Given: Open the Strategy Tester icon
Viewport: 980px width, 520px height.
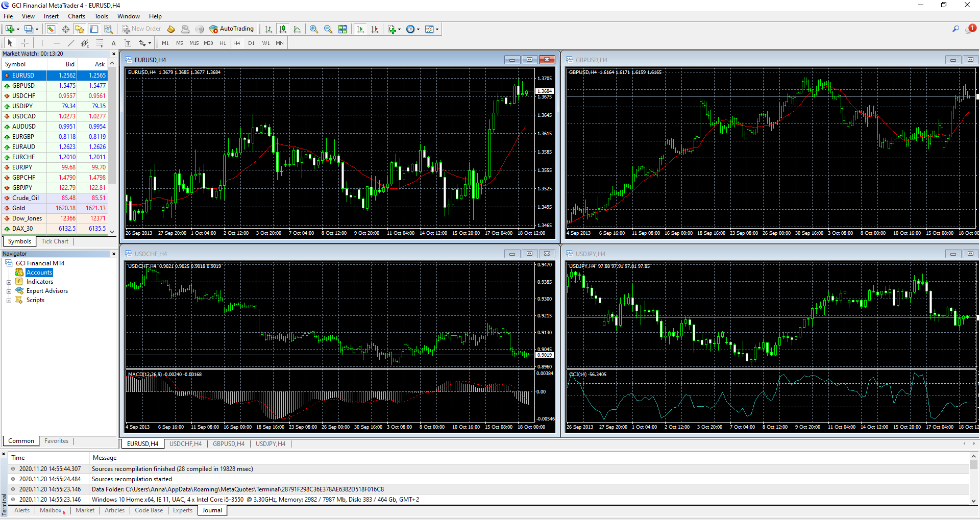Looking at the screenshot, I should tap(108, 29).
